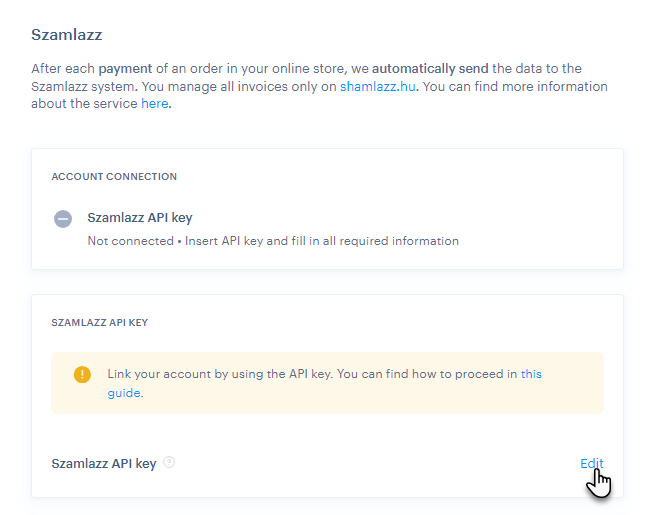Click "You manage all invoices only on" text
The height and width of the screenshot is (515, 656).
239,87
